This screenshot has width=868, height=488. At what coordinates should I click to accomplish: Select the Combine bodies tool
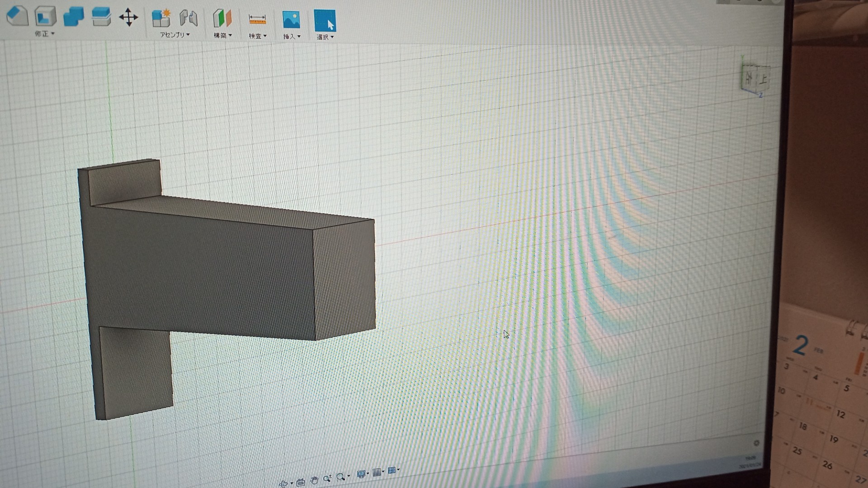tap(73, 17)
